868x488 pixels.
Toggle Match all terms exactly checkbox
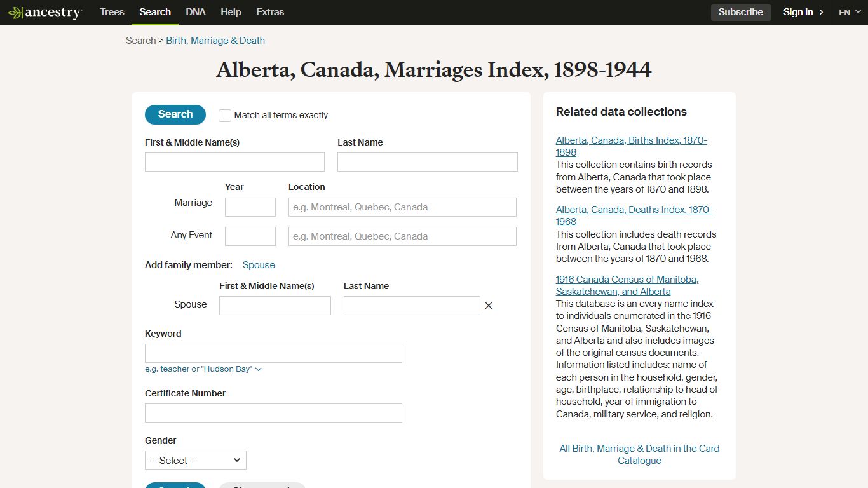225,115
